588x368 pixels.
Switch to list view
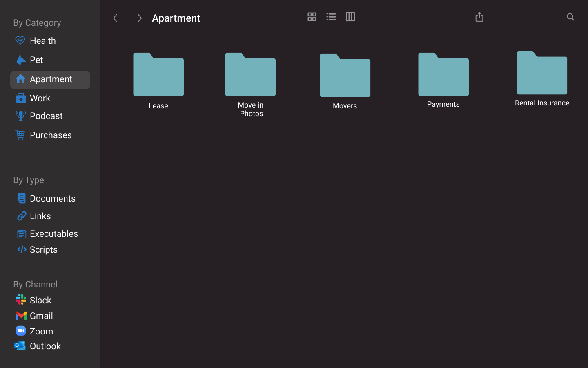(331, 17)
